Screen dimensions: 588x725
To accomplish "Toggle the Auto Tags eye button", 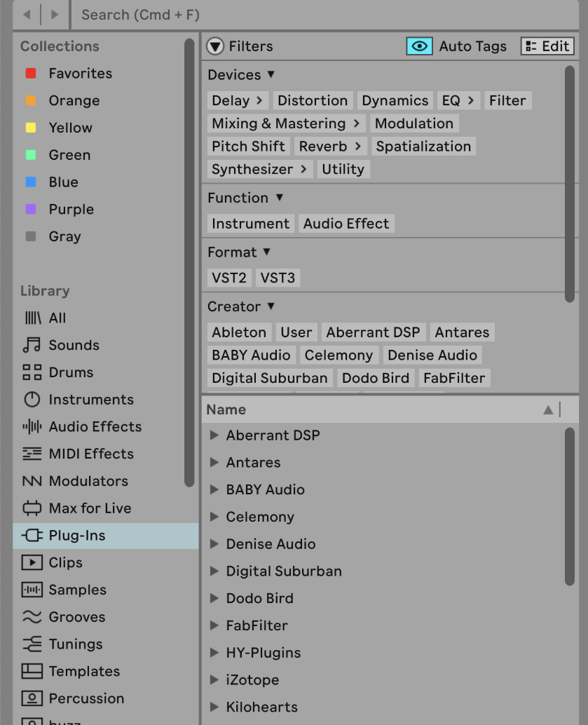I will click(x=419, y=46).
